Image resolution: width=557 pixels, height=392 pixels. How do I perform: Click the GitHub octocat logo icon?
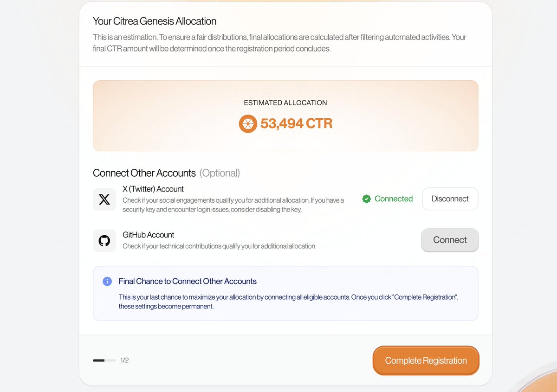point(104,241)
